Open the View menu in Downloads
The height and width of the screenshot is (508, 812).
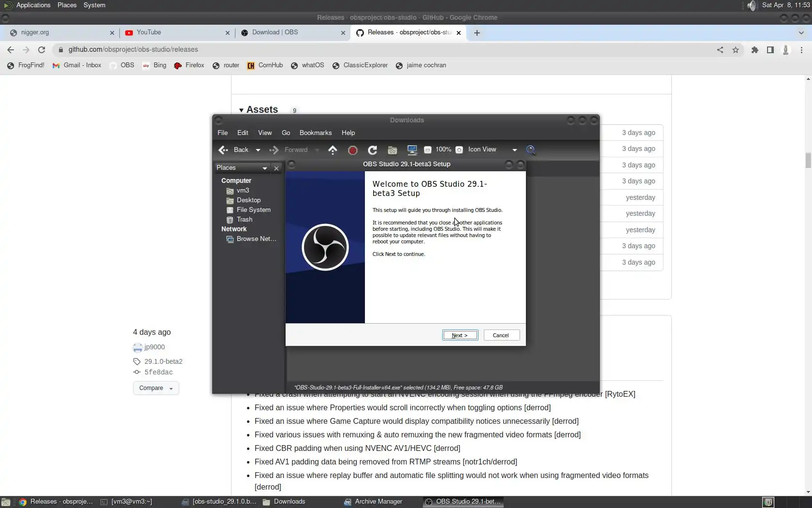tap(265, 133)
